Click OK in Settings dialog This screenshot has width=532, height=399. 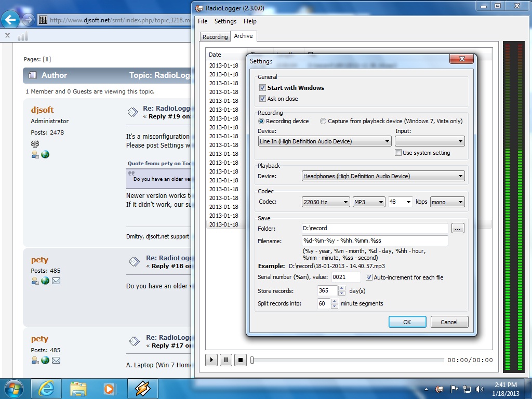tap(407, 322)
